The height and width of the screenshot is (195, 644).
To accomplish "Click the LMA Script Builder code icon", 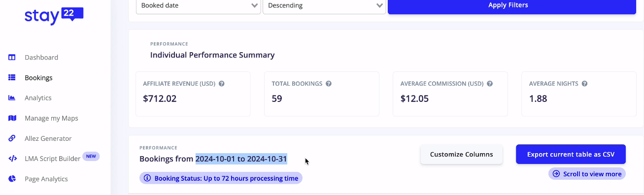I will coord(12,159).
